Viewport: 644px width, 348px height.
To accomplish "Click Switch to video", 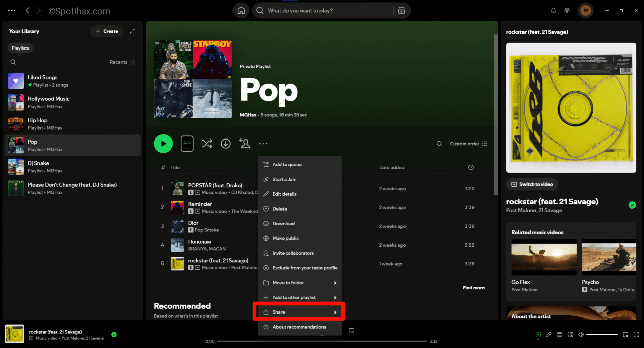I will pyautogui.click(x=532, y=184).
